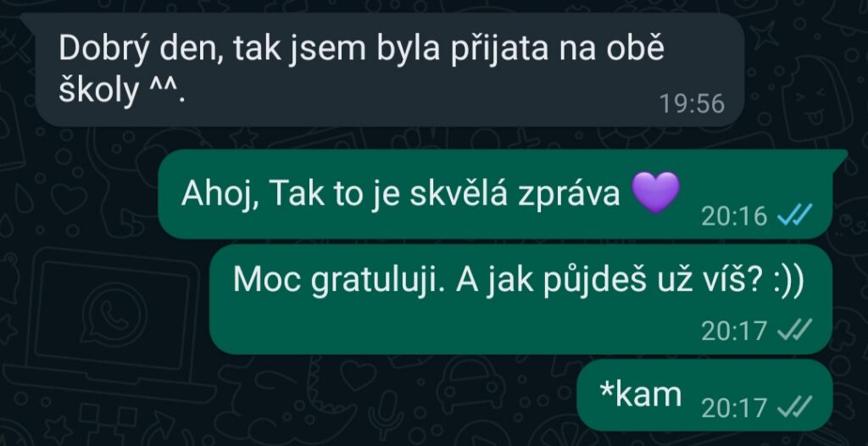Tap the 20:16 timestamp
The height and width of the screenshot is (446, 868).
click(734, 216)
